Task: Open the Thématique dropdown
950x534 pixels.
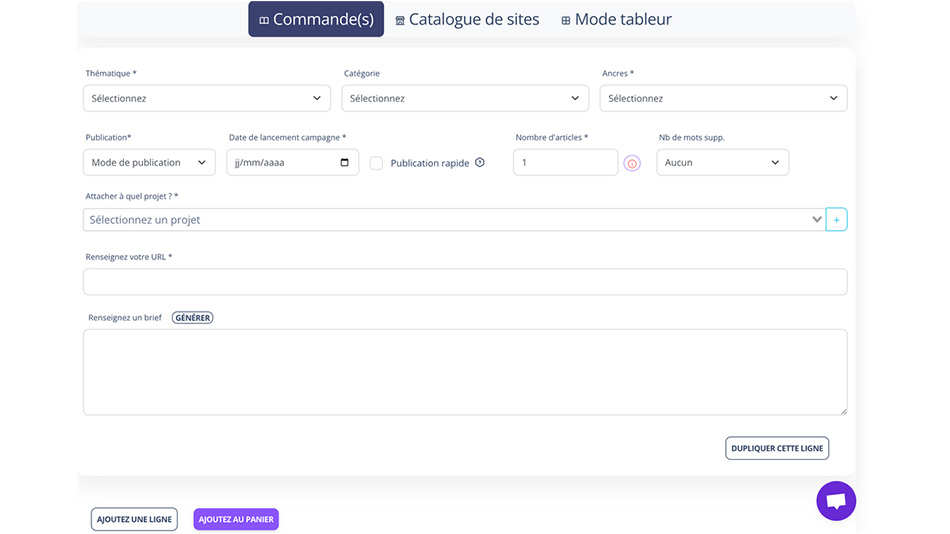Action: click(206, 99)
